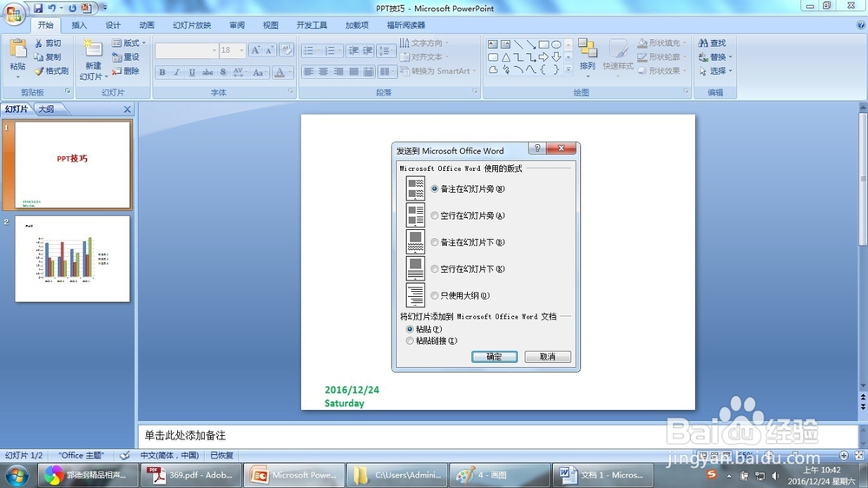Open the 动画 (Animations) ribbon tab
The height and width of the screenshot is (488, 868).
point(147,25)
